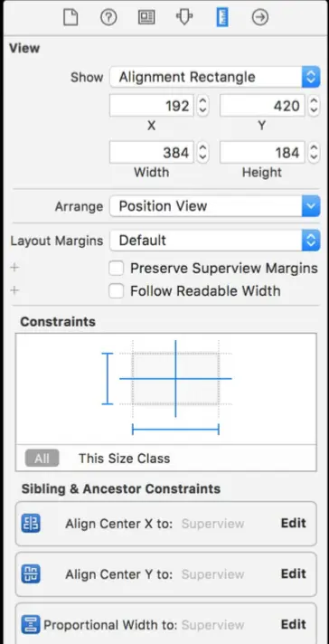This screenshot has width=329, height=644.
Task: Switch to the Identity inspector
Action: tap(146, 18)
